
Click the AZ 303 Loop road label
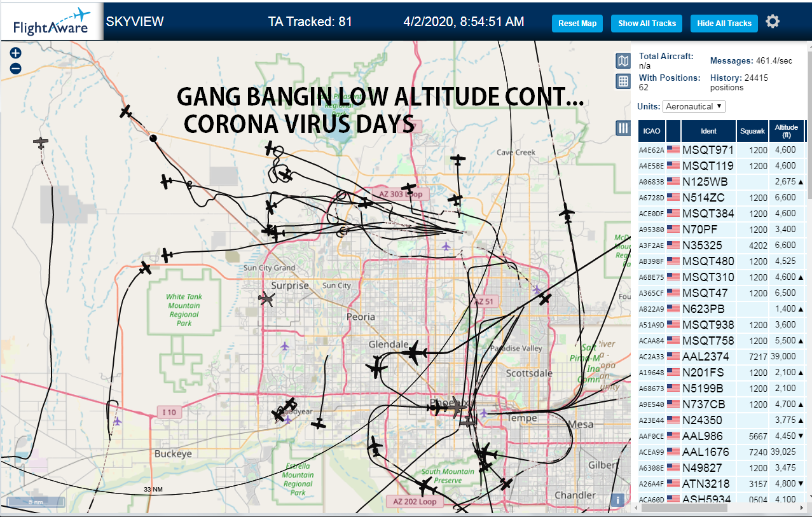tap(401, 194)
